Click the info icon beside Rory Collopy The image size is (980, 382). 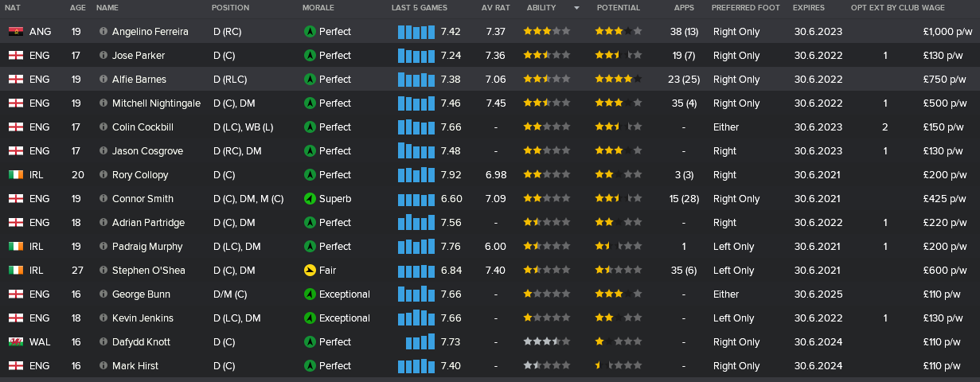tap(103, 175)
